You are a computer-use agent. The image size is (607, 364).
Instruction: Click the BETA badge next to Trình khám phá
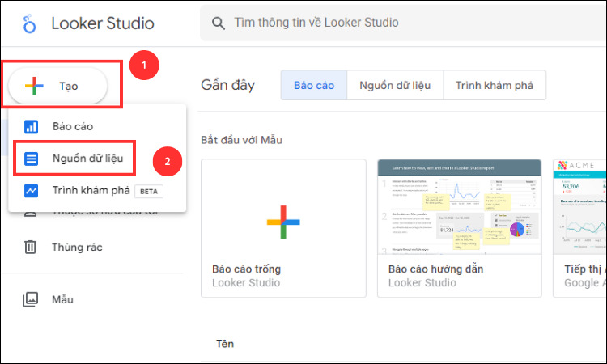149,192
